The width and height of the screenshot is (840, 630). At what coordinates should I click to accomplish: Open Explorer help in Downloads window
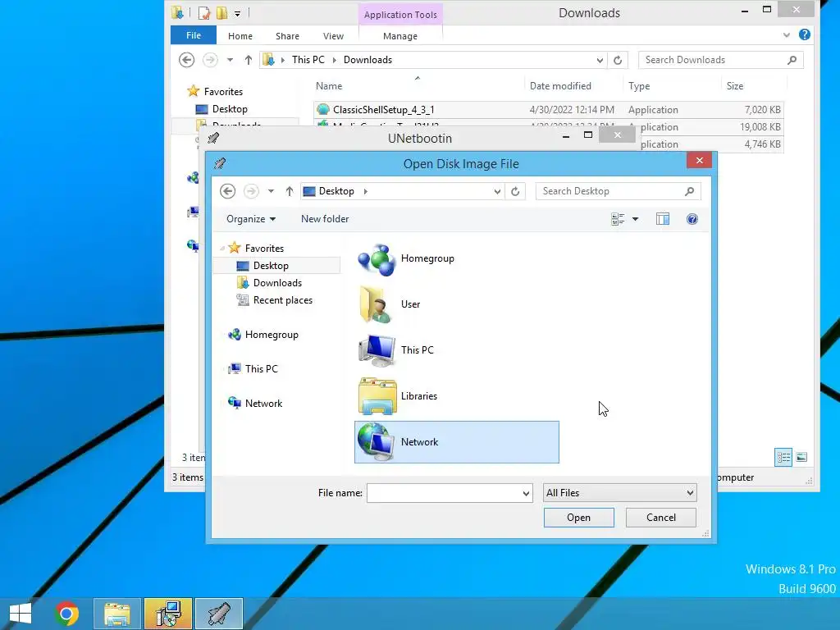tap(804, 34)
